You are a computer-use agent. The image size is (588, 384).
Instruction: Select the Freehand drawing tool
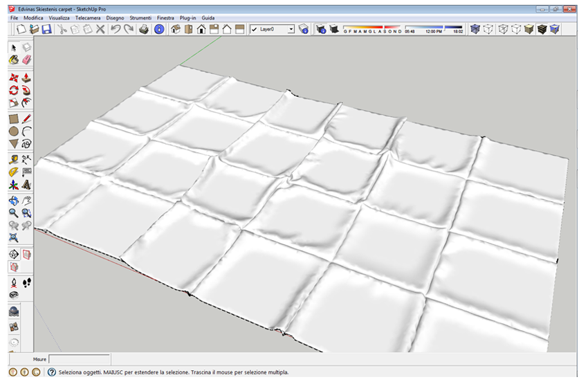[26, 144]
